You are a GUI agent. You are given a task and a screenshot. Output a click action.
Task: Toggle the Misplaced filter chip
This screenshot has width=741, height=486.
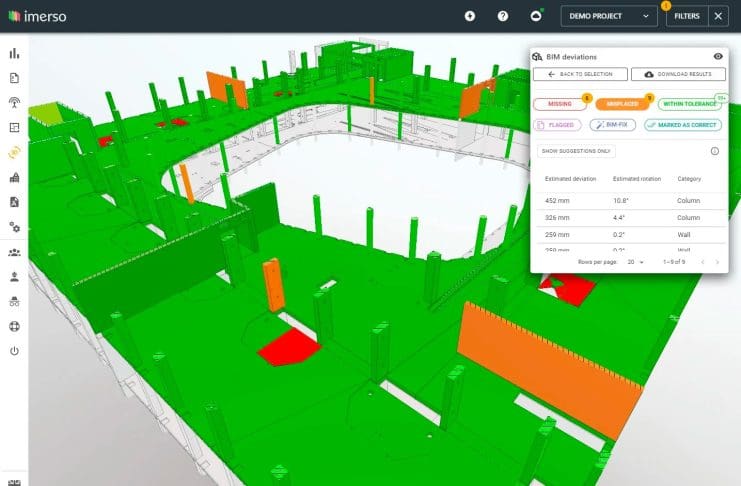[x=622, y=103]
